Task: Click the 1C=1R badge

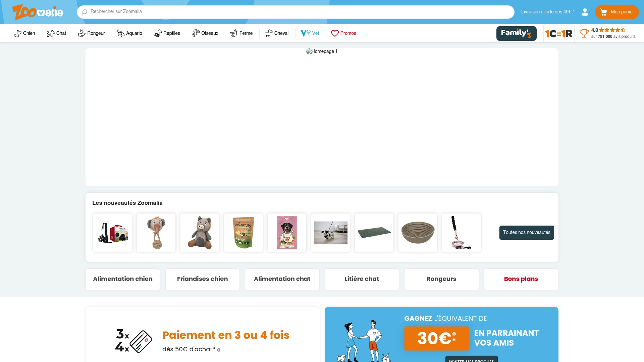Action: (558, 33)
